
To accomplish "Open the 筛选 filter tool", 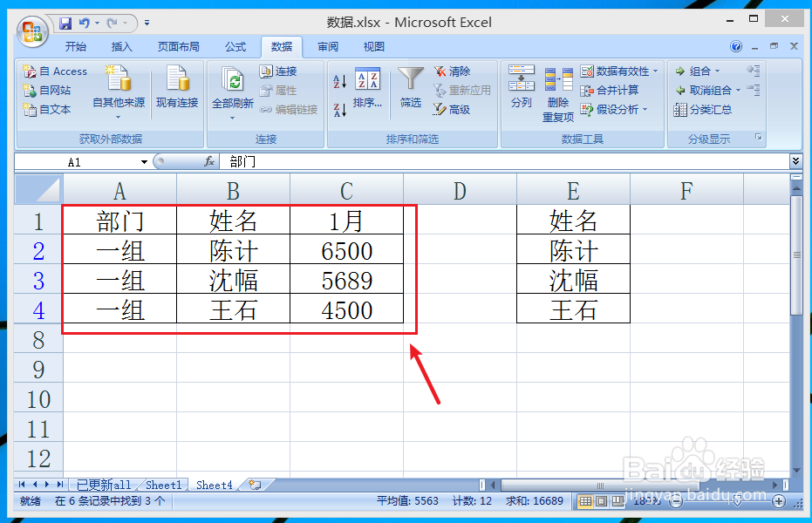I will coord(410,87).
